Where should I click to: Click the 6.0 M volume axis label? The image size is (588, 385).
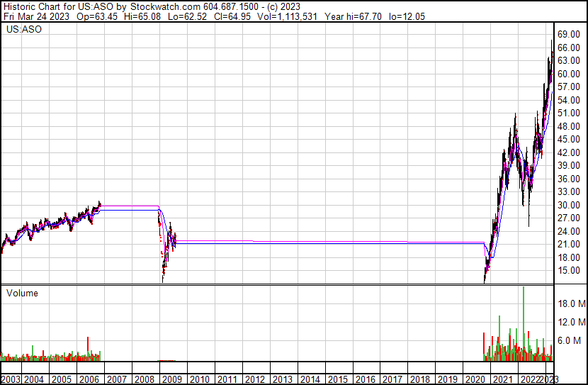click(x=569, y=340)
